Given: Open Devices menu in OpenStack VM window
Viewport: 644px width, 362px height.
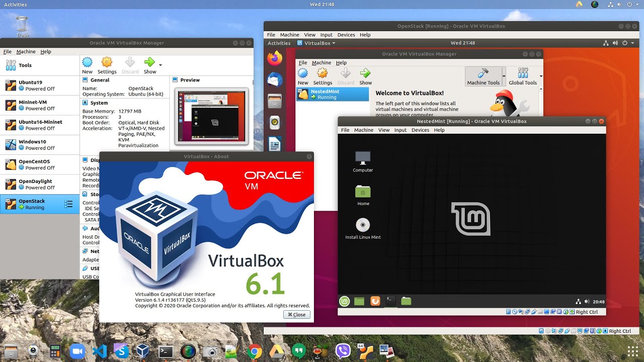Looking at the screenshot, I should pos(346,35).
